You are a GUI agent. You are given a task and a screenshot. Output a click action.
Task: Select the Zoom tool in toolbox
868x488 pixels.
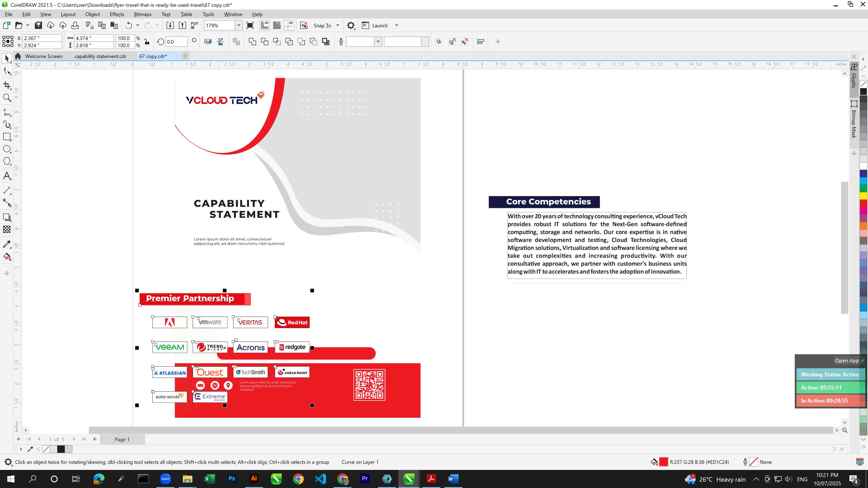(x=7, y=98)
